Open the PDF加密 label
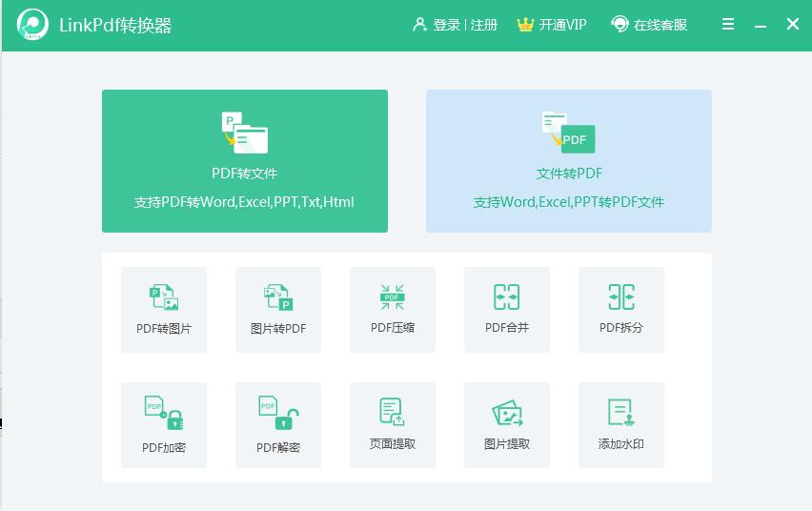 (164, 447)
